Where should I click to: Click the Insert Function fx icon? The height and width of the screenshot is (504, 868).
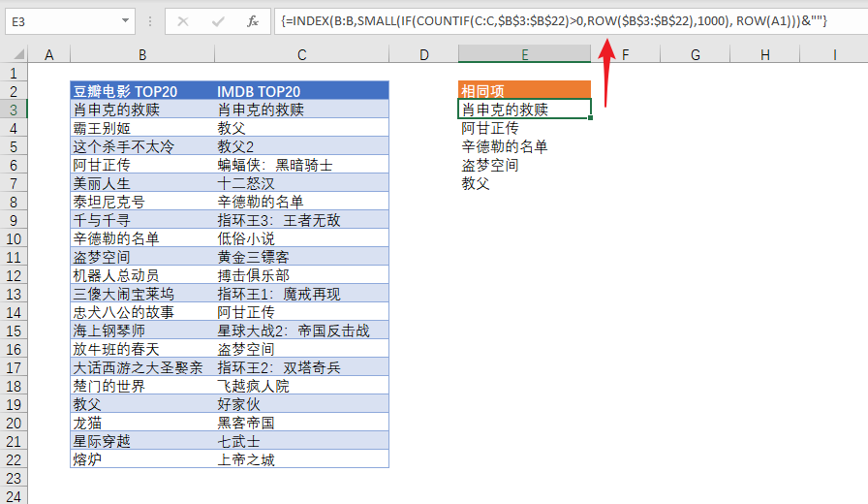pos(252,20)
